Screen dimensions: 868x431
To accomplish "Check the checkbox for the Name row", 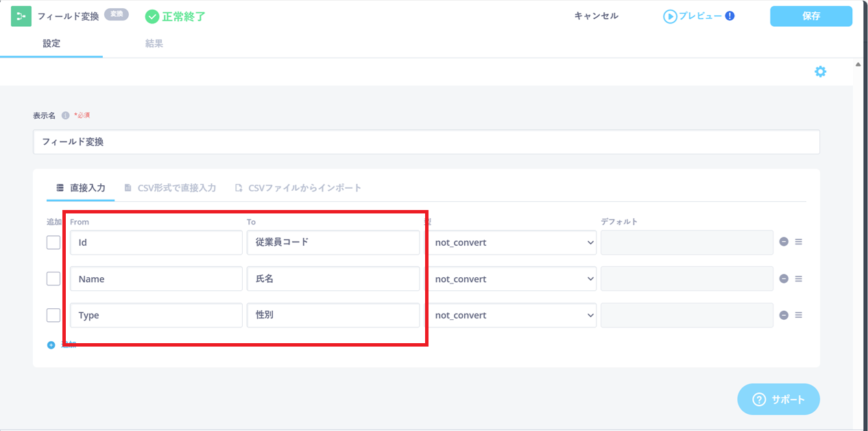I will [53, 279].
